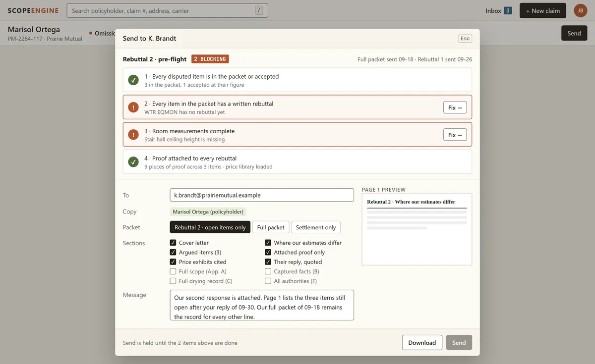This screenshot has width=595, height=364.
Task: Click the green check icon for item 1
Action: [133, 80]
